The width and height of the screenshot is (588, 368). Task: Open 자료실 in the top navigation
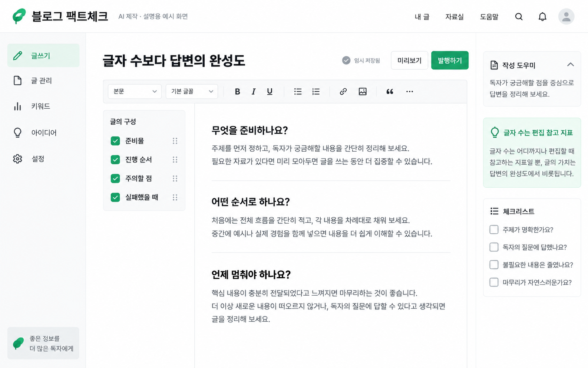click(455, 17)
